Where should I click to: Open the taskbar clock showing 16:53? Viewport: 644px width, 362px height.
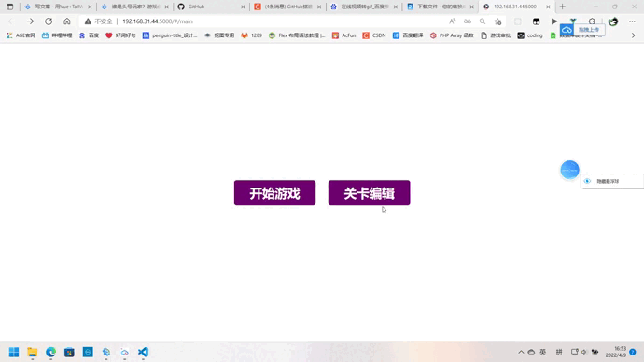[616, 352]
